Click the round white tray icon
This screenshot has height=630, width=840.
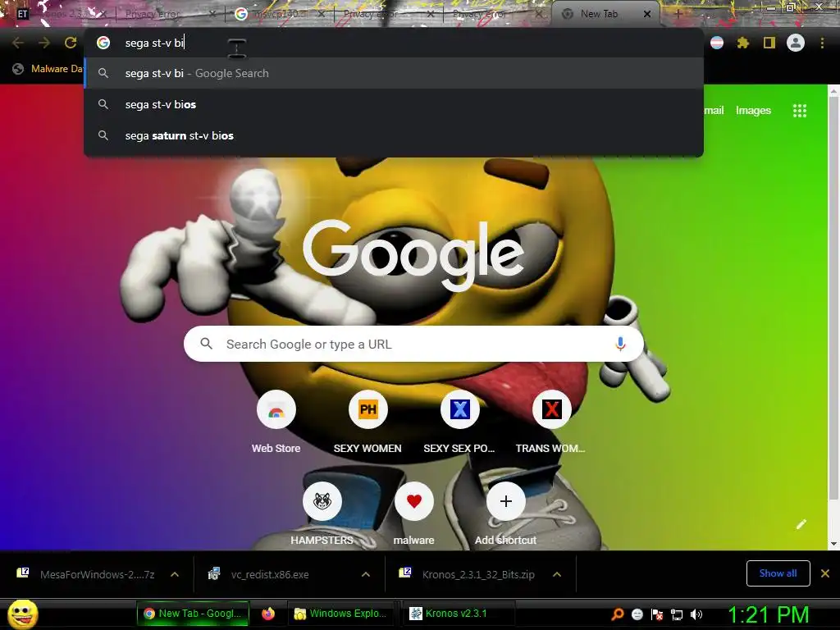[x=637, y=614]
